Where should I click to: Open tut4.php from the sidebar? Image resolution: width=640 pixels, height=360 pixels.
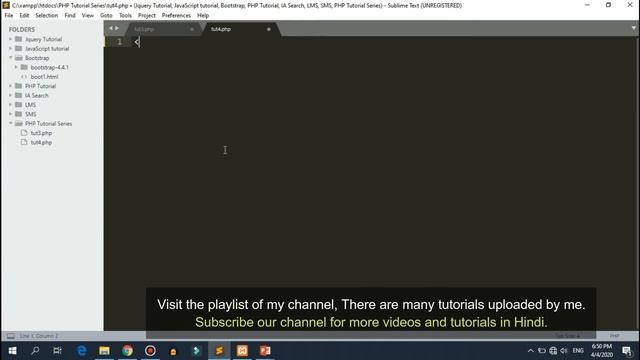click(41, 142)
